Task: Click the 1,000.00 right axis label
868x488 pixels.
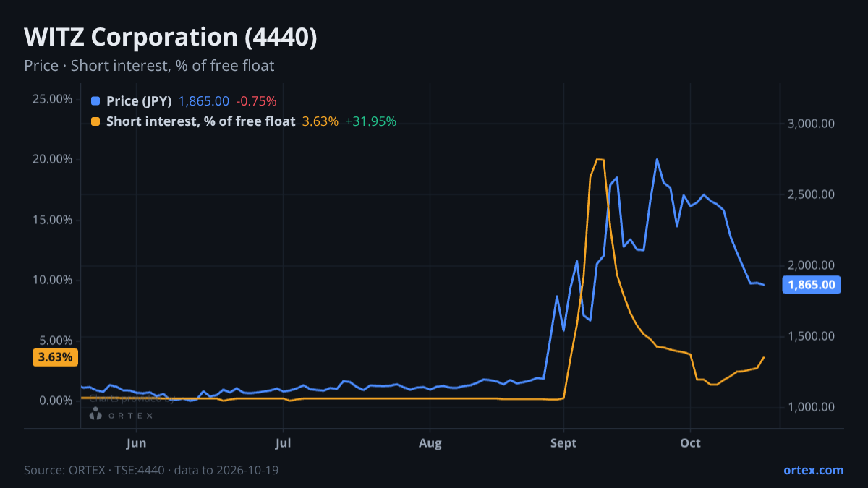Action: tap(812, 407)
